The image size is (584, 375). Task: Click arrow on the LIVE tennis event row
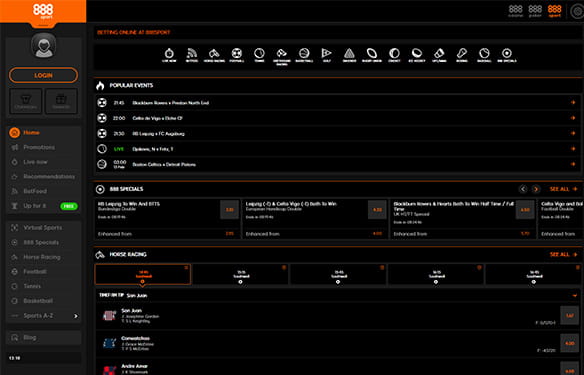coord(573,149)
